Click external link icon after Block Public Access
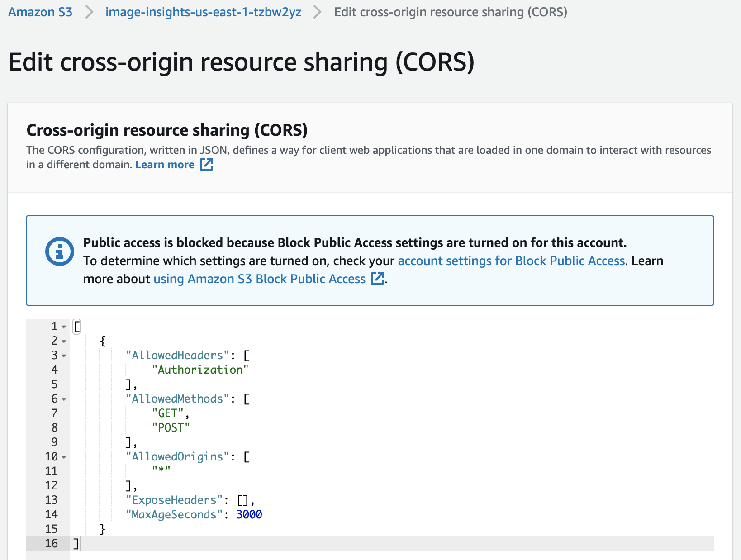Viewport: 741px width, 560px height. (377, 279)
